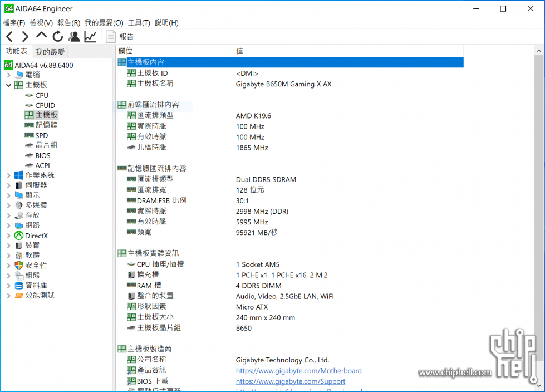
Task: Navigate up with the up arrow toolbar icon
Action: 41,36
